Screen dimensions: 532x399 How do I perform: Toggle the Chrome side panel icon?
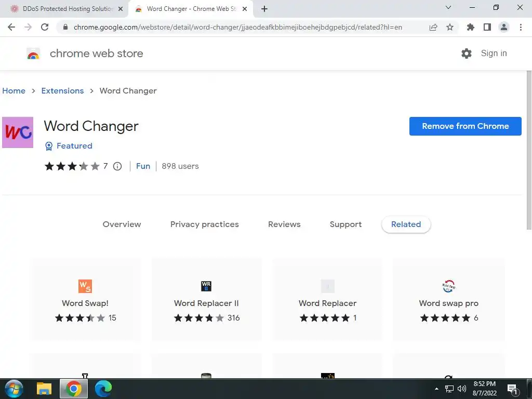(x=487, y=27)
